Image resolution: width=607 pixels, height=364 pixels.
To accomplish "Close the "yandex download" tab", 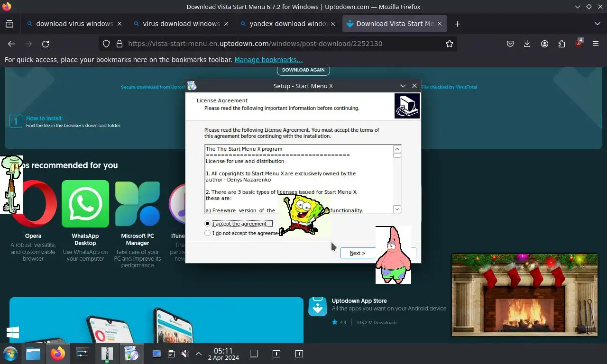I will click(x=333, y=24).
